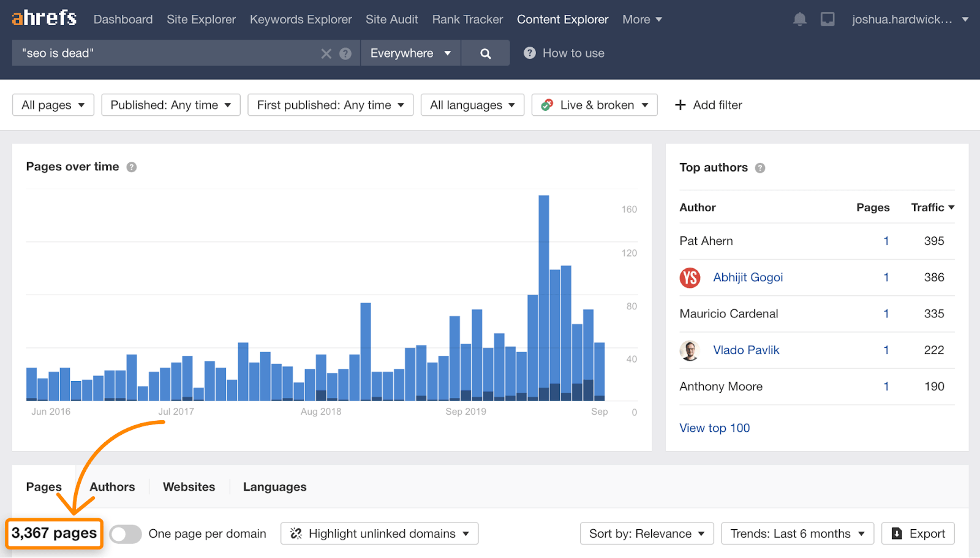Toggle One page per domain switch
Screen dimensions: 980x558
[126, 534]
